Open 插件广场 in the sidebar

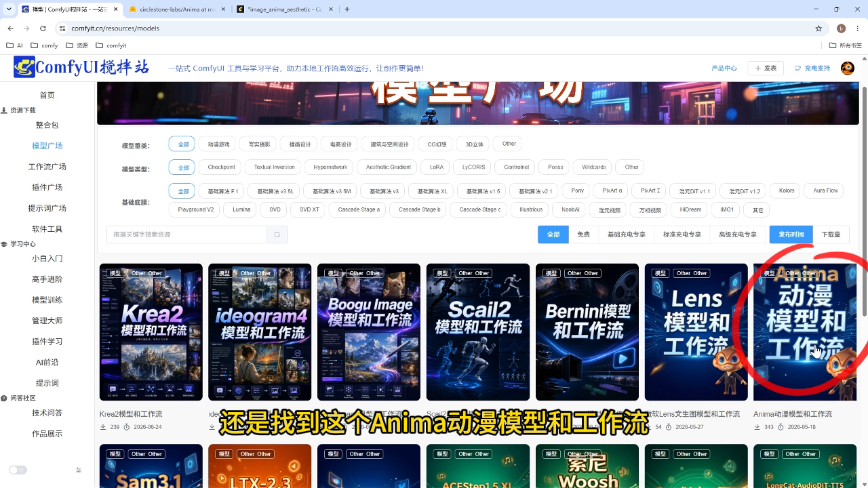47,187
